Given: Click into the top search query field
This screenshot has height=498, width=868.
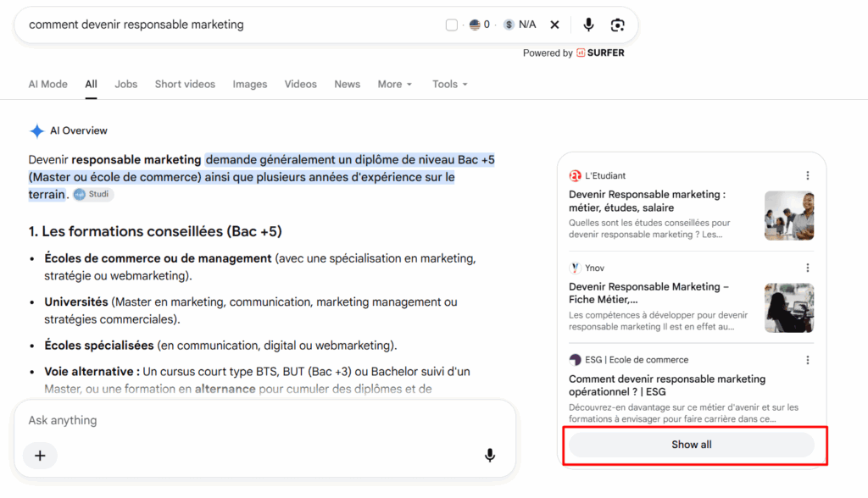Looking at the screenshot, I should pos(232,25).
